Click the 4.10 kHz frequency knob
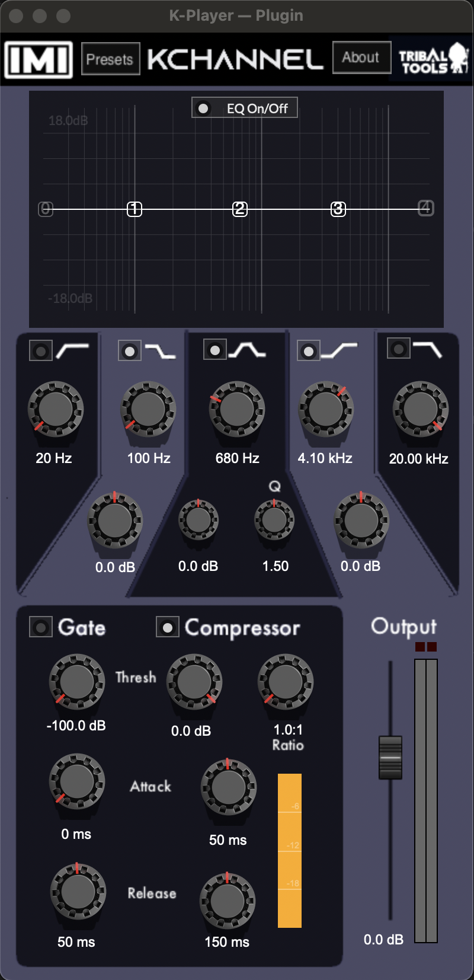This screenshot has width=474, height=980. pos(326,410)
